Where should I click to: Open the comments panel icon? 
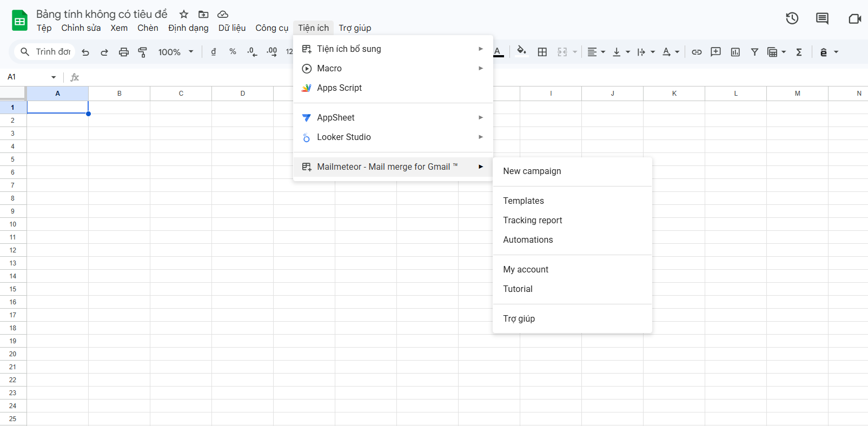click(822, 18)
